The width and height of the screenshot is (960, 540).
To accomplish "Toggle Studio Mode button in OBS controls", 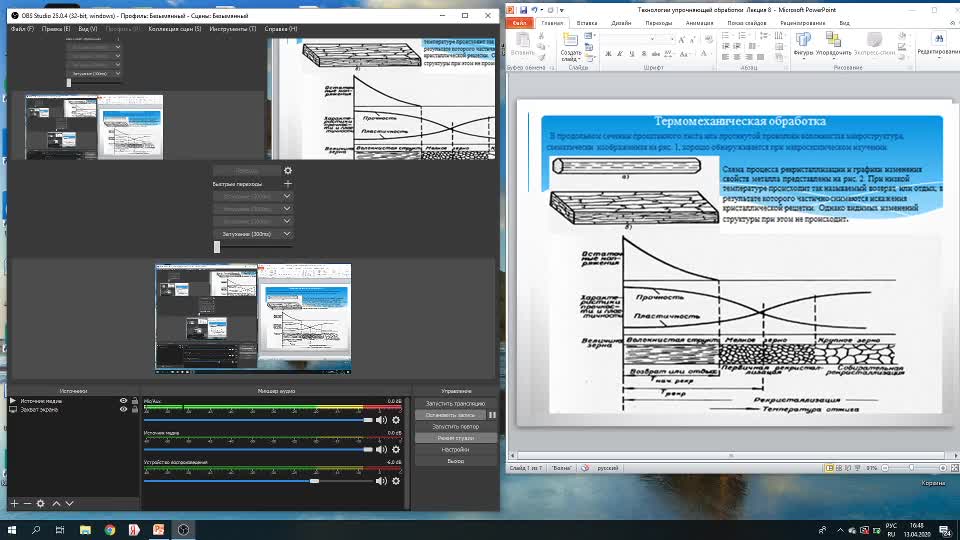I will point(456,438).
